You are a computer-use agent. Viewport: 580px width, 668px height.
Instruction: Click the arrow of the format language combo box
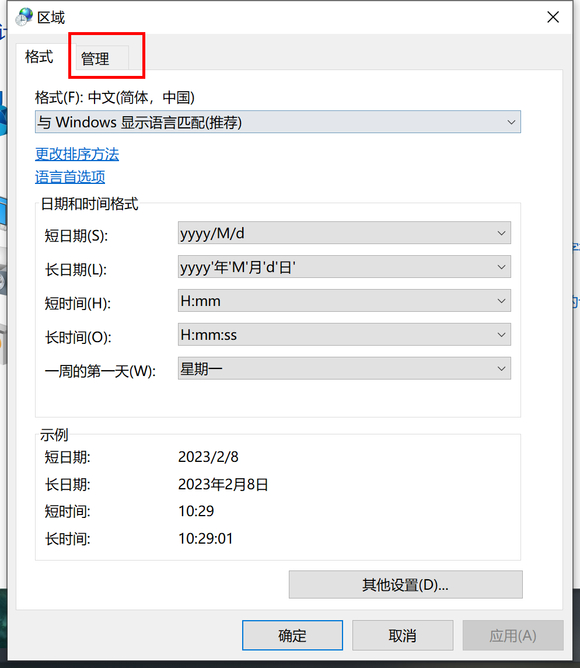click(511, 122)
